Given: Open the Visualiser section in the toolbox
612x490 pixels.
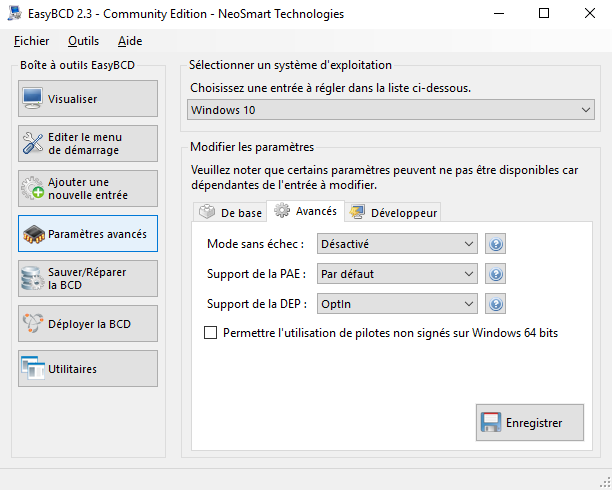Looking at the screenshot, I should coord(88,98).
